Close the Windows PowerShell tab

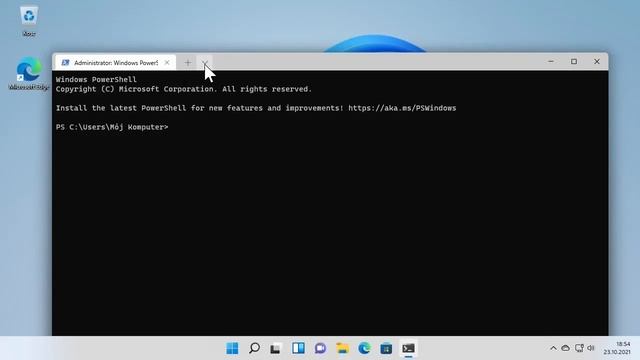(167, 62)
